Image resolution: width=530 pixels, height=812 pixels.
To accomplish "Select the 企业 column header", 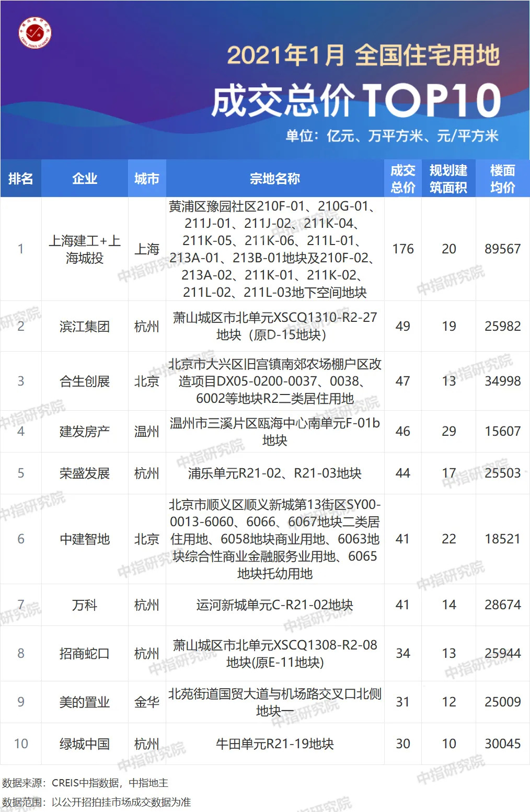I will (x=85, y=179).
